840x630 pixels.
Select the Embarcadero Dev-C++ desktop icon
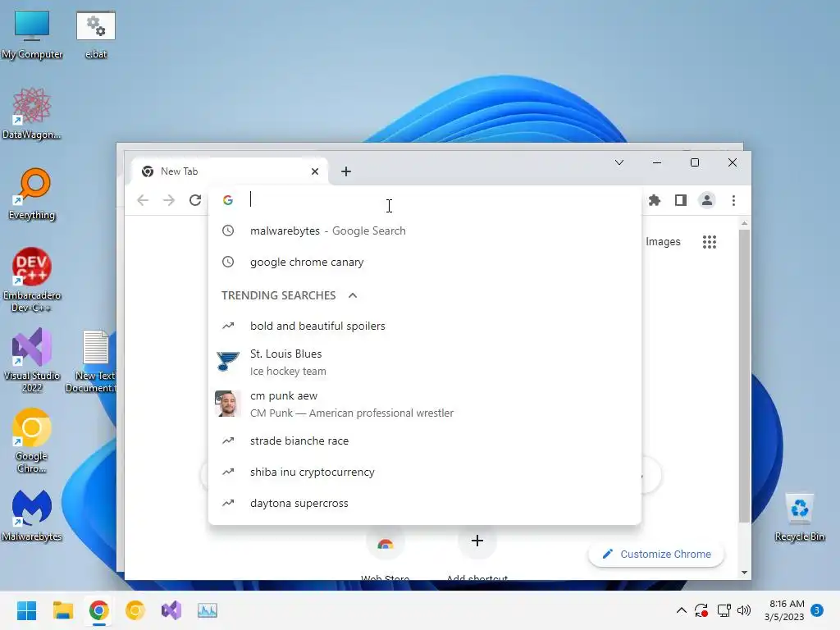click(x=32, y=280)
